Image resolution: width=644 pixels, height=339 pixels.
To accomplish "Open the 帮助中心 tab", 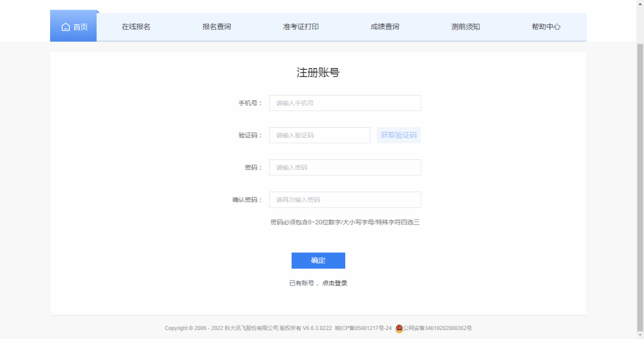I will coord(546,27).
